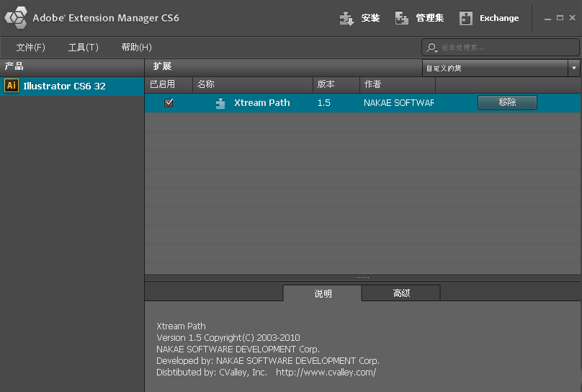
Task: Click the Xtream Path extension puzzle icon
Action: [x=220, y=103]
